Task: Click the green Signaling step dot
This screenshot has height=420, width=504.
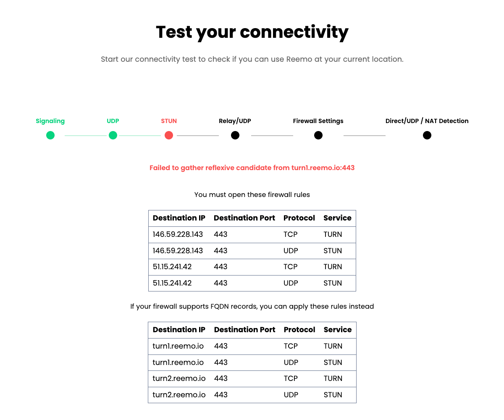Action: [x=50, y=135]
